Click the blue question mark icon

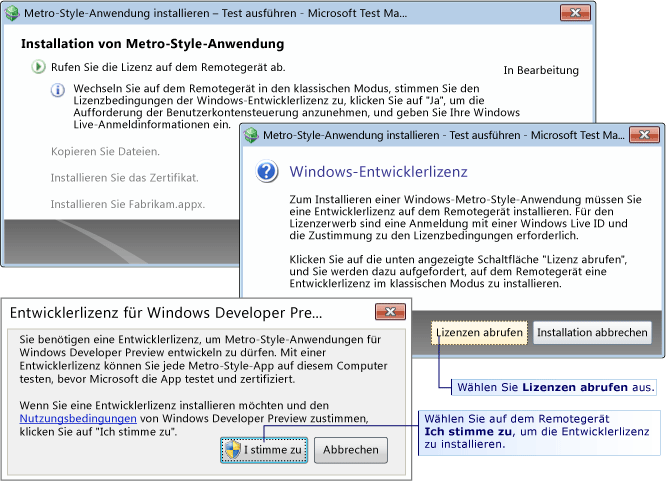pos(267,172)
